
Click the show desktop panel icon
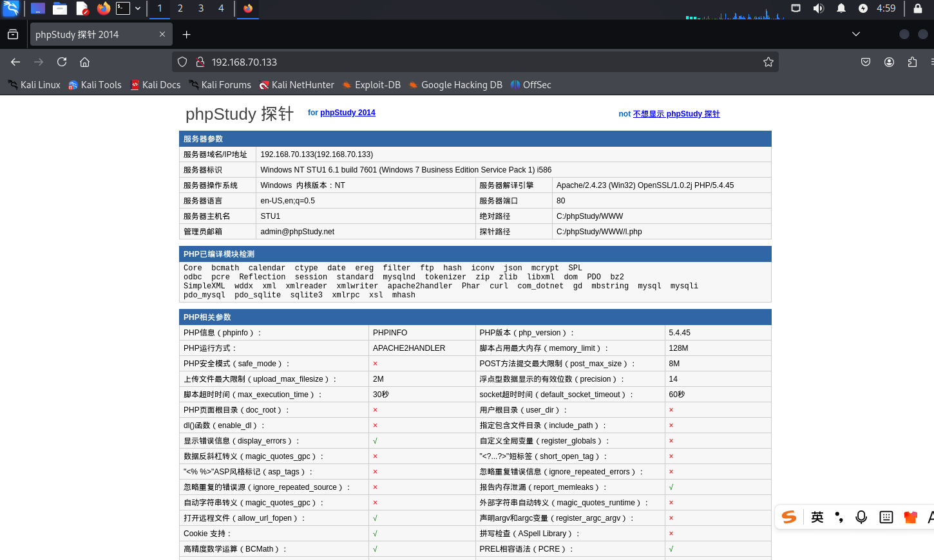(38, 8)
